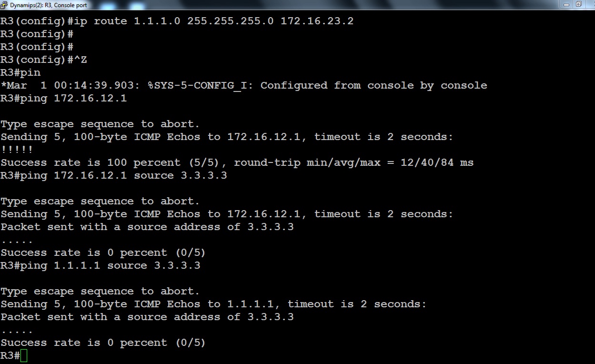Click the first 'Type escape sequence to abort.' line
The height and width of the screenshot is (364, 595).
click(x=100, y=124)
